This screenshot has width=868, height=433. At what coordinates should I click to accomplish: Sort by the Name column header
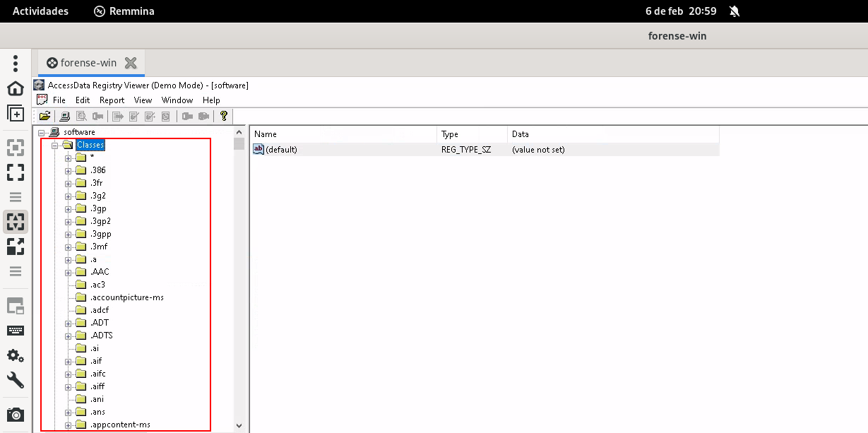(x=343, y=134)
